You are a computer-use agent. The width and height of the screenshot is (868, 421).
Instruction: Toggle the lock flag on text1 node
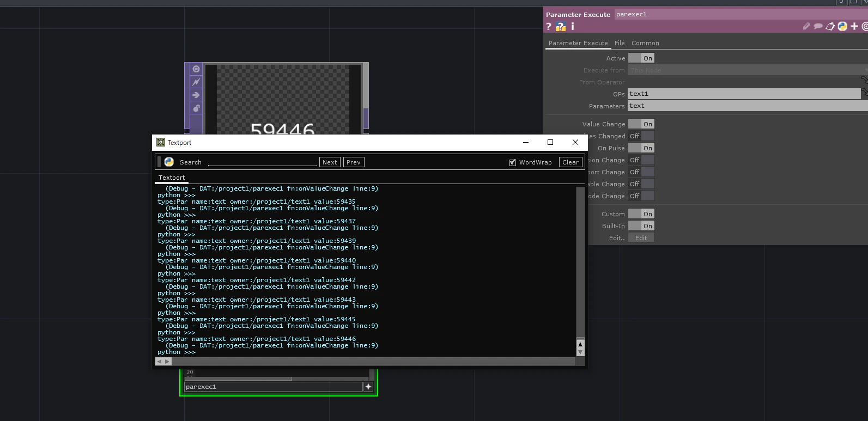point(196,108)
